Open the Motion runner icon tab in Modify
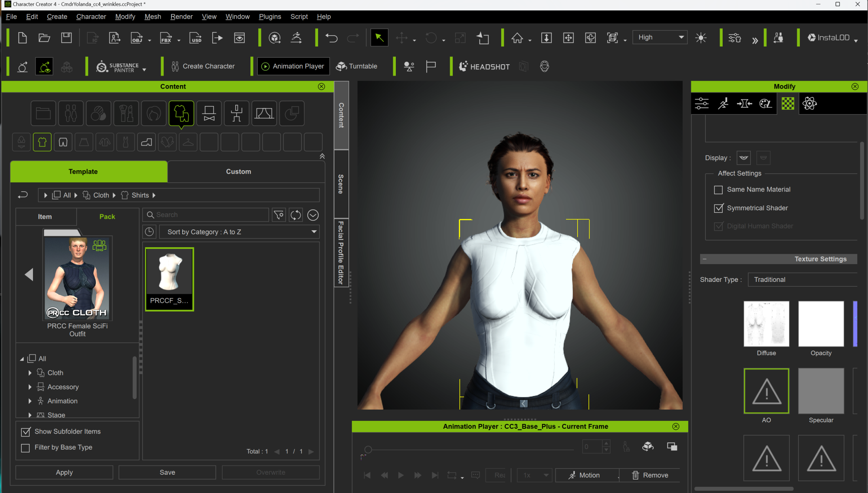 click(x=723, y=103)
